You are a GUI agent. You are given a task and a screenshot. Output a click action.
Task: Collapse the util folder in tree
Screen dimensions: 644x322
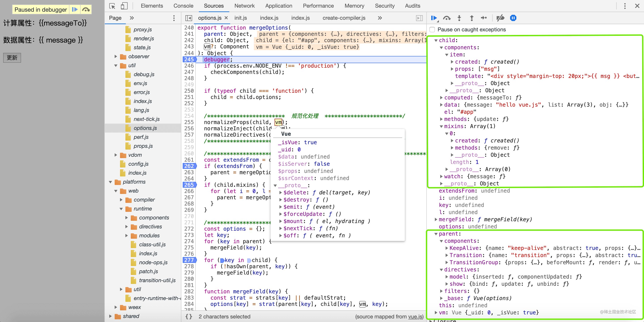[116, 66]
